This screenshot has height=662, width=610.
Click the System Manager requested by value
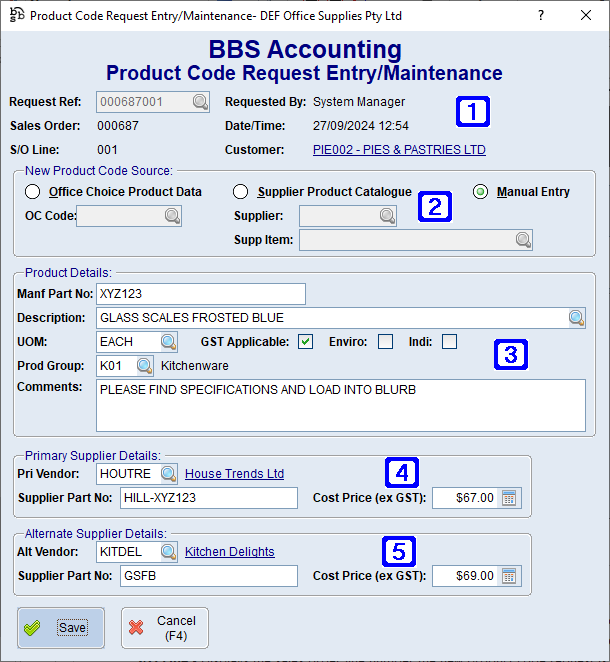pos(359,102)
